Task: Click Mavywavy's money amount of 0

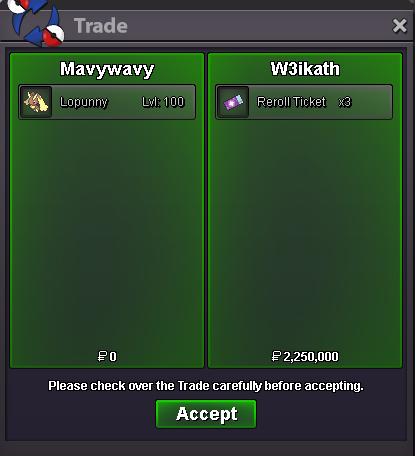Action: [107, 356]
